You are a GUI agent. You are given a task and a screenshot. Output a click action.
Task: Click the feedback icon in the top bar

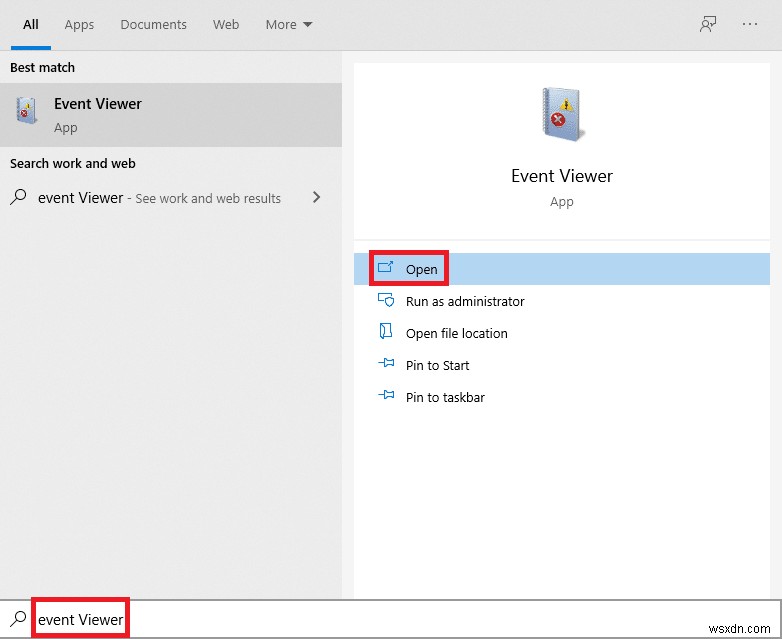[708, 25]
